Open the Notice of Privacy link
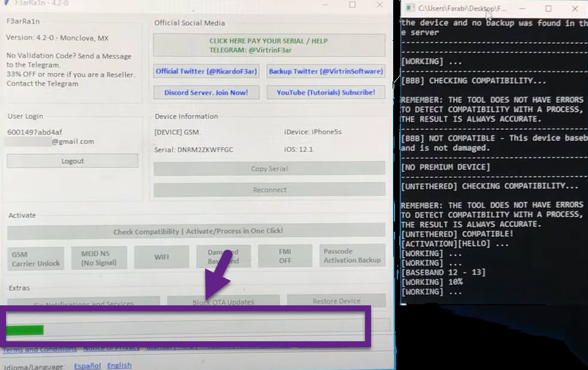Image resolution: width=588 pixels, height=370 pixels. click(x=111, y=348)
